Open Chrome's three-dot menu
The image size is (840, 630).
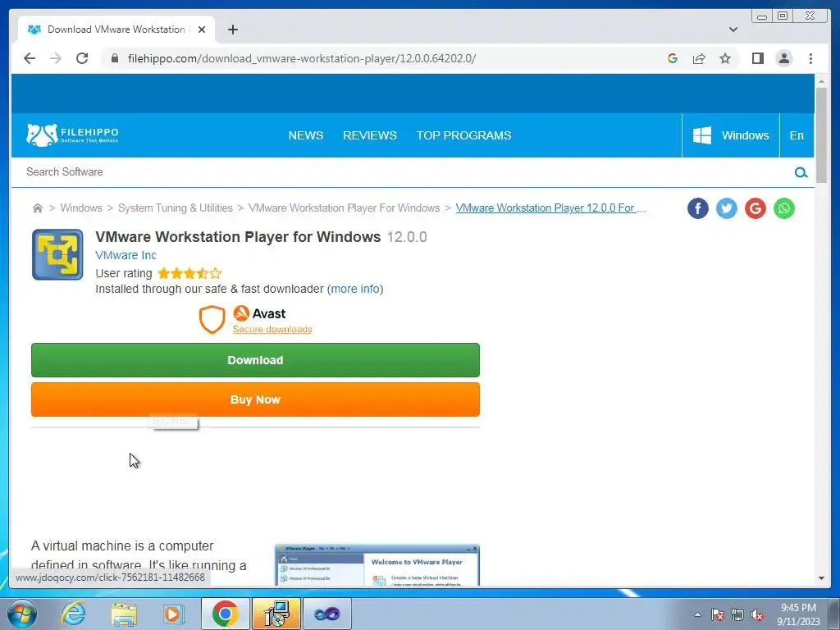click(810, 58)
